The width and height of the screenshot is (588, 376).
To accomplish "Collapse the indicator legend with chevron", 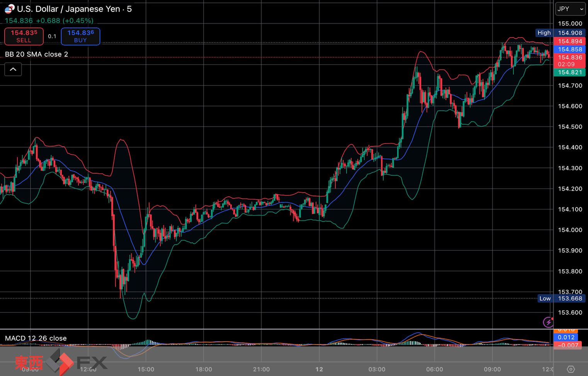I will click(x=13, y=70).
